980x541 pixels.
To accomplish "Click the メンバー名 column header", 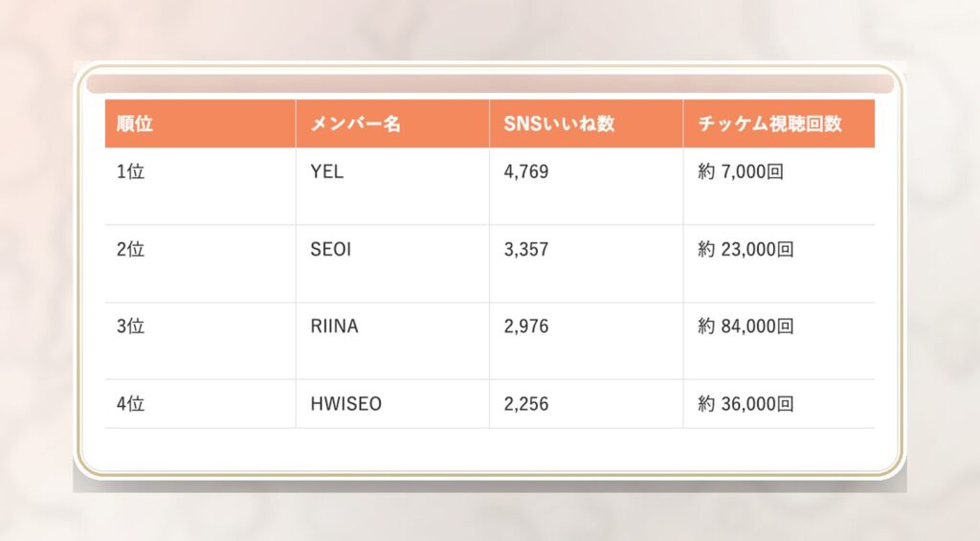I will (355, 124).
